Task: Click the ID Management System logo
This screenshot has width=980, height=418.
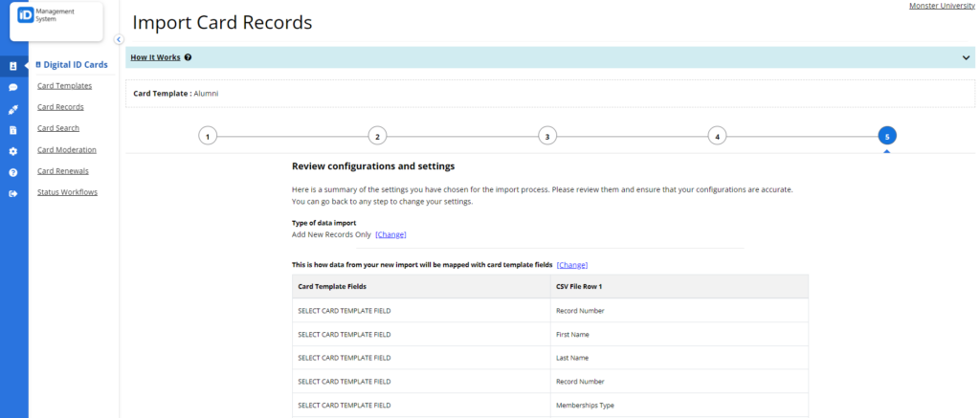Action: [56, 21]
